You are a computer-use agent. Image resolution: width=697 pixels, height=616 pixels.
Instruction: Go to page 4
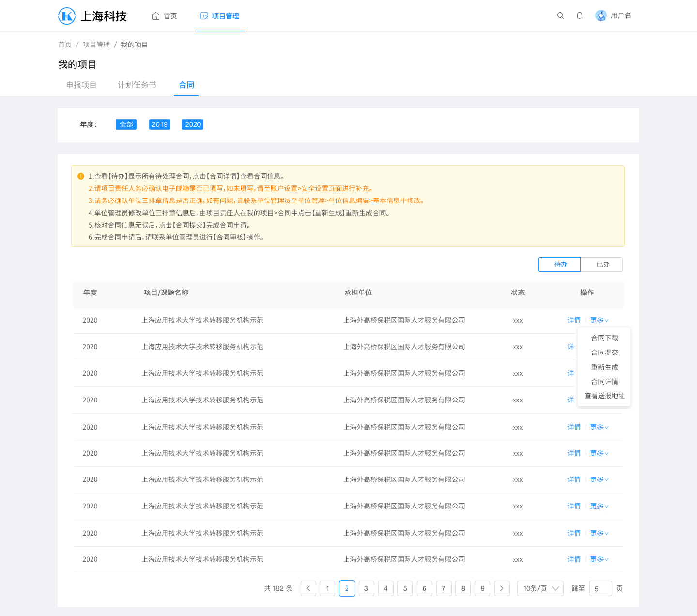click(x=386, y=588)
